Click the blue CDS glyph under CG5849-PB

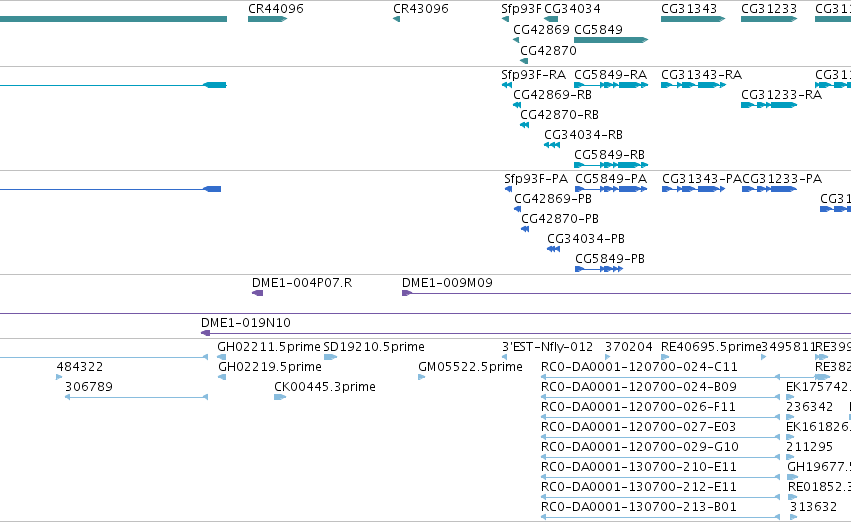pos(599,269)
